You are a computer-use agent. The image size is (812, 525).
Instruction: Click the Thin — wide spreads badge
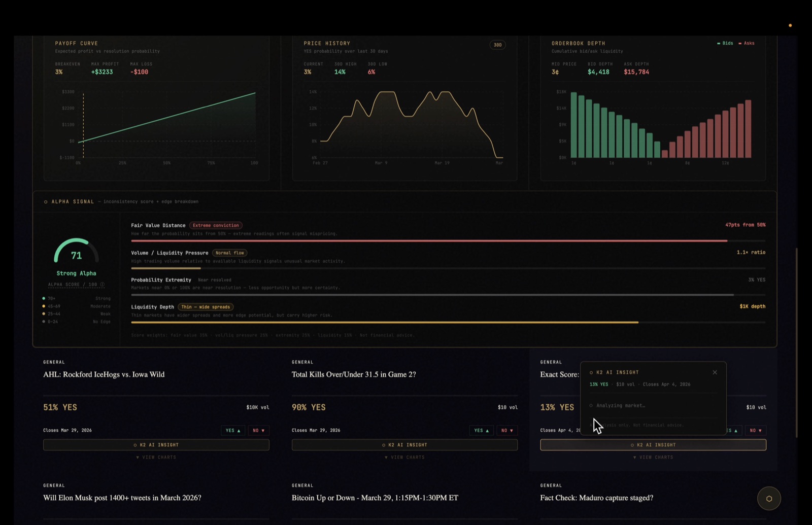206,307
